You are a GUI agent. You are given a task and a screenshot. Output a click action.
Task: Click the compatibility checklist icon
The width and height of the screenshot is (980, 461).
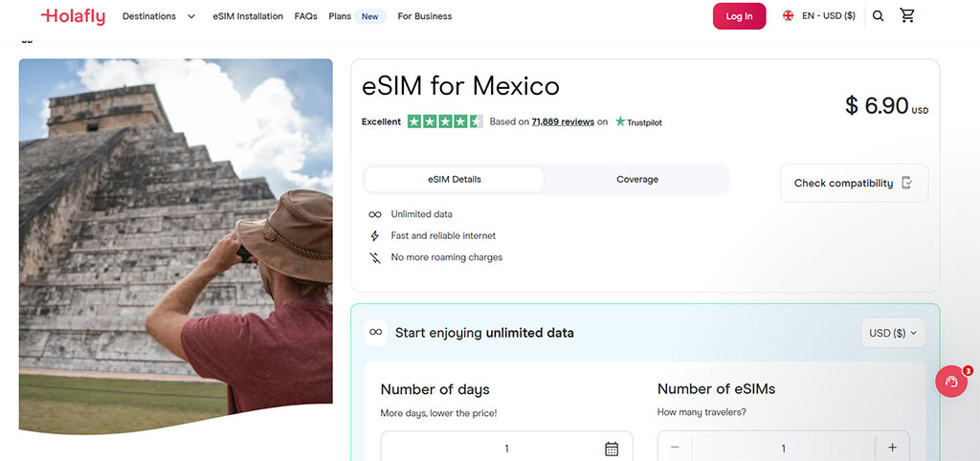click(x=907, y=183)
